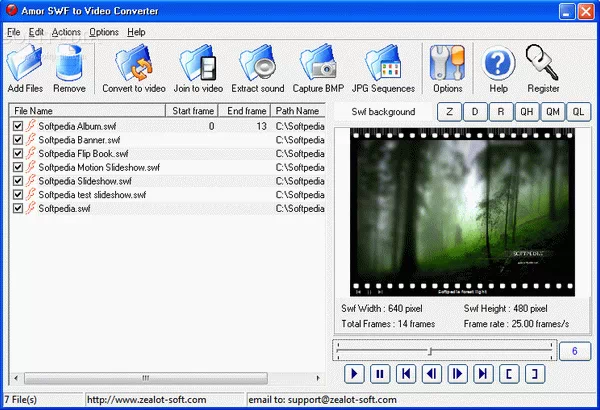The width and height of the screenshot is (600, 410).
Task: Click the Start frame column header
Action: [x=192, y=111]
